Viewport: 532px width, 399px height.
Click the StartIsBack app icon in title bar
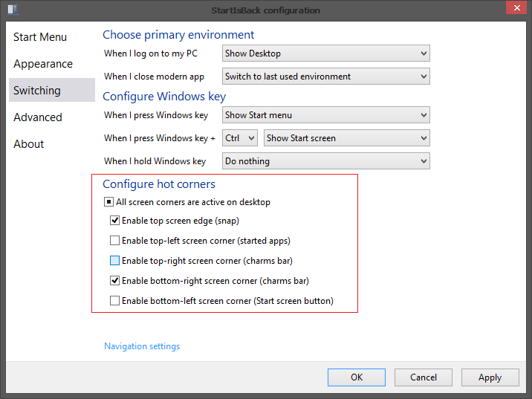tap(12, 10)
